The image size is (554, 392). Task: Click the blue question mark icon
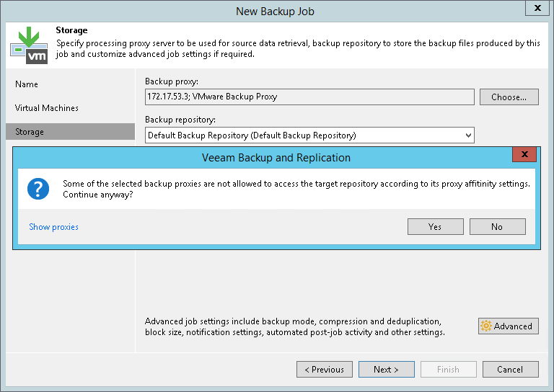pos(38,190)
